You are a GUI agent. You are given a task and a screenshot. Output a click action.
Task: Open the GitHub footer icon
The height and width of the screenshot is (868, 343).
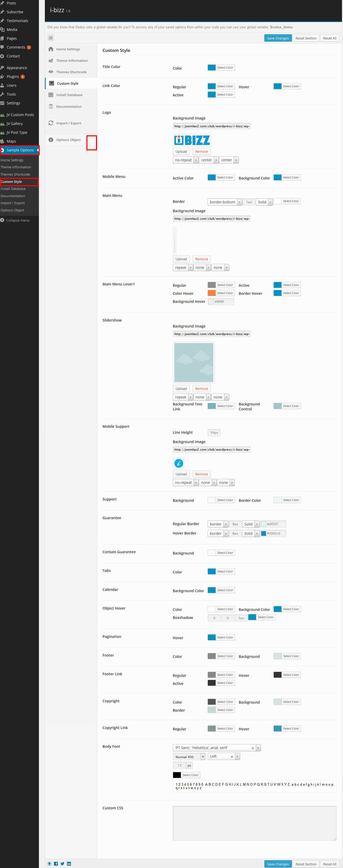(x=50, y=864)
